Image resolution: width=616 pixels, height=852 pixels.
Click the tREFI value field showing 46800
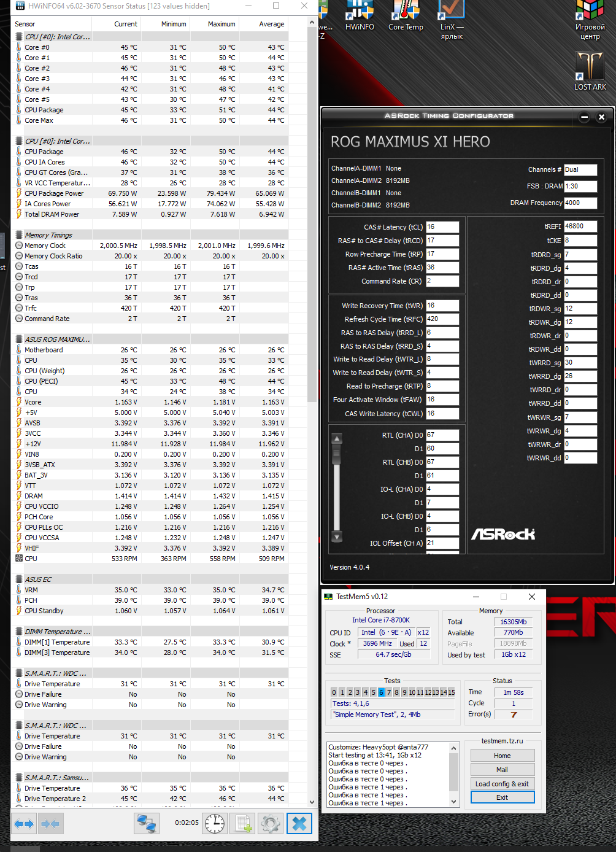point(580,227)
